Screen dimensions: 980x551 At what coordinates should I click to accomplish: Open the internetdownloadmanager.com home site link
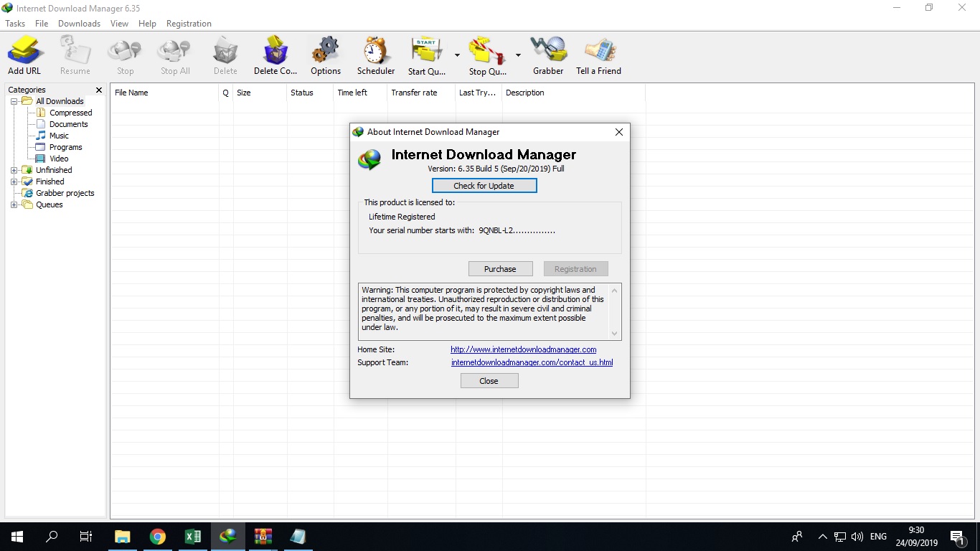524,349
